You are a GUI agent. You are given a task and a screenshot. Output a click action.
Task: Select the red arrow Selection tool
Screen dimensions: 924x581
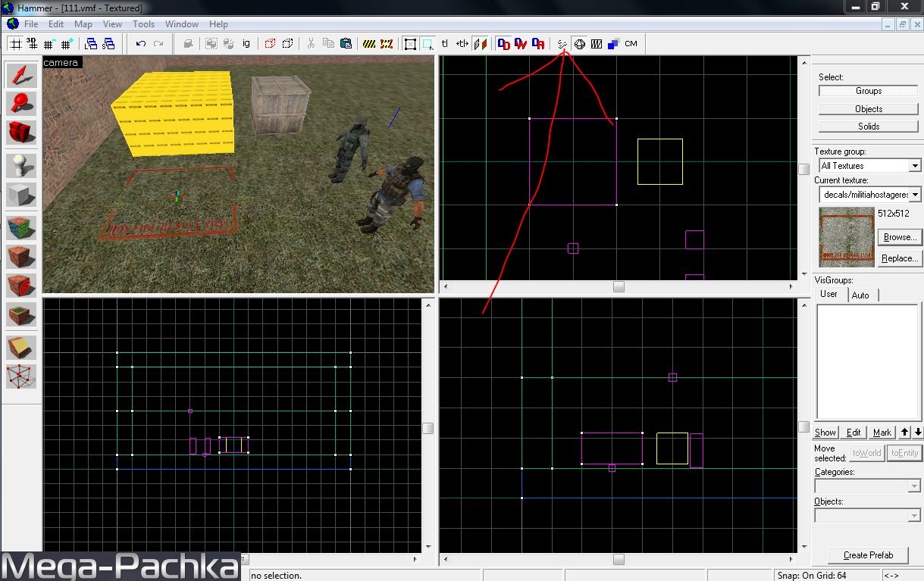tap(21, 75)
